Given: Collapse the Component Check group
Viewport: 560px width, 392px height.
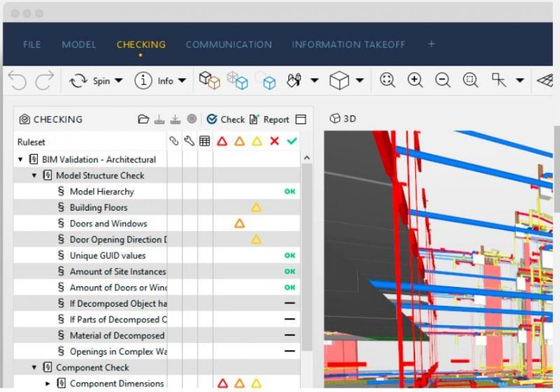Looking at the screenshot, I should click(34, 367).
